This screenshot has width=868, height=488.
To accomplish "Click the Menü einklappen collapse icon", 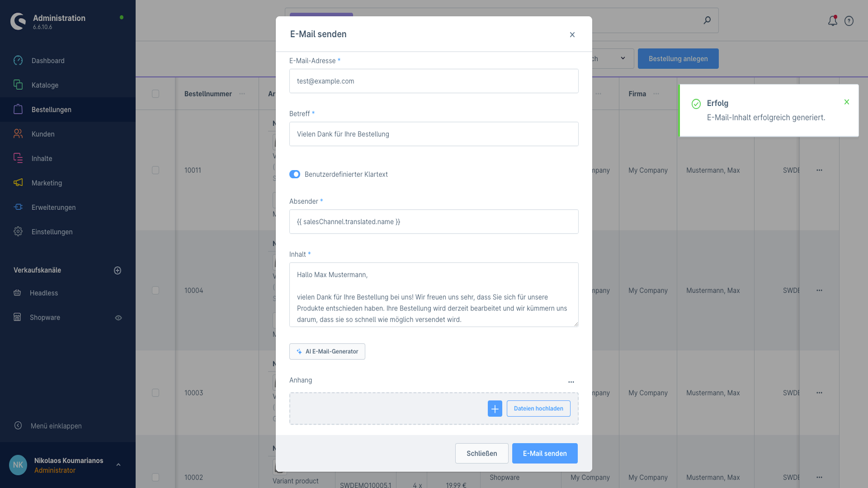I will (x=18, y=426).
